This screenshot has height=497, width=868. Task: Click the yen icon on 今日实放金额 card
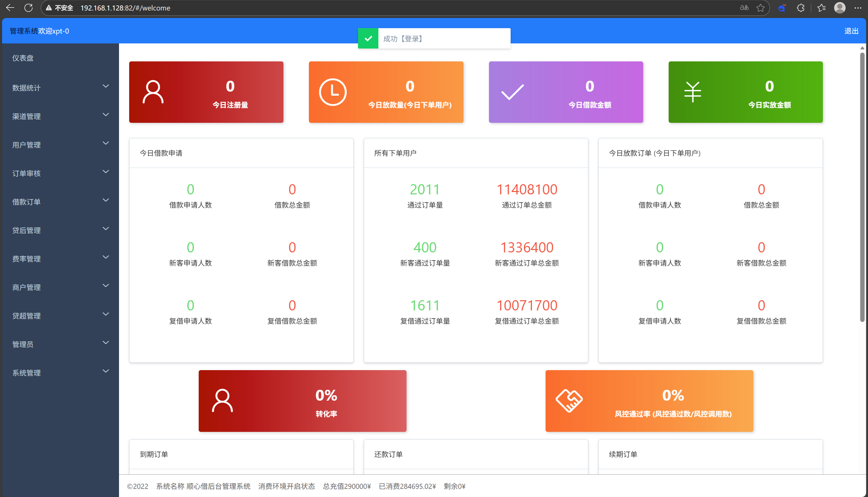(x=692, y=92)
